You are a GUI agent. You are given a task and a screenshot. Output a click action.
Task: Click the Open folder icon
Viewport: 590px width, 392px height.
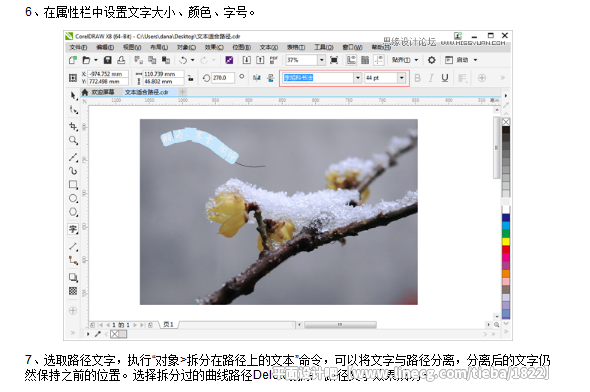click(86, 60)
